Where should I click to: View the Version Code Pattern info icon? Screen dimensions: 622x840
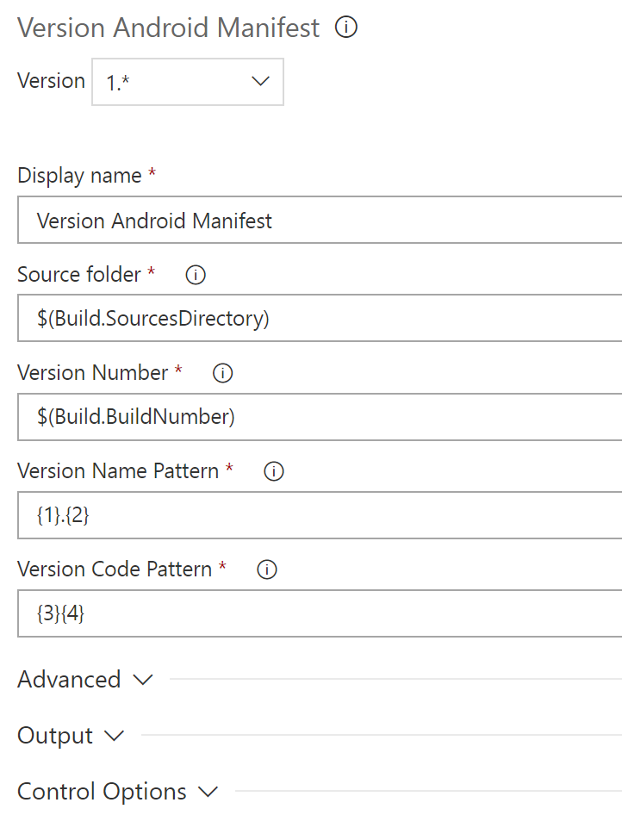tap(267, 569)
